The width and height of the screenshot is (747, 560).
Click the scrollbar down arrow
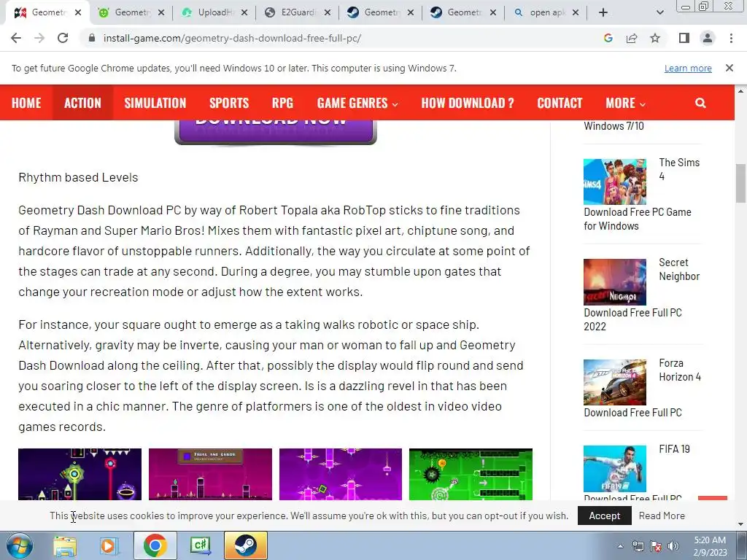pos(741,525)
